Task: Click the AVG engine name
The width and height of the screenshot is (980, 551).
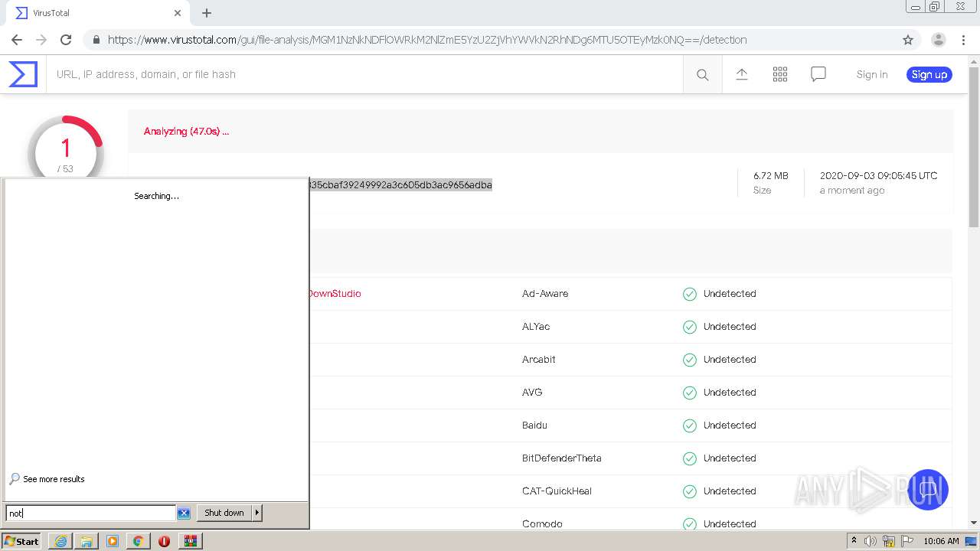Action: point(532,393)
